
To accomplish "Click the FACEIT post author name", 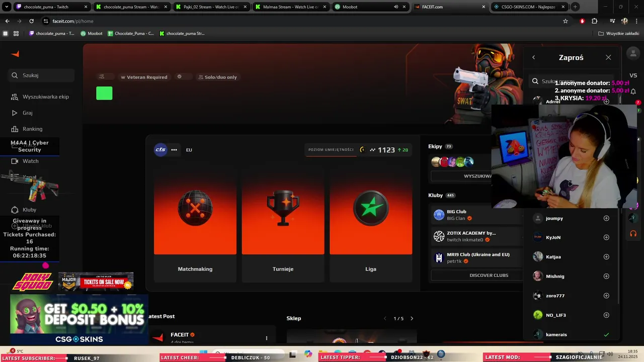I will tap(180, 334).
